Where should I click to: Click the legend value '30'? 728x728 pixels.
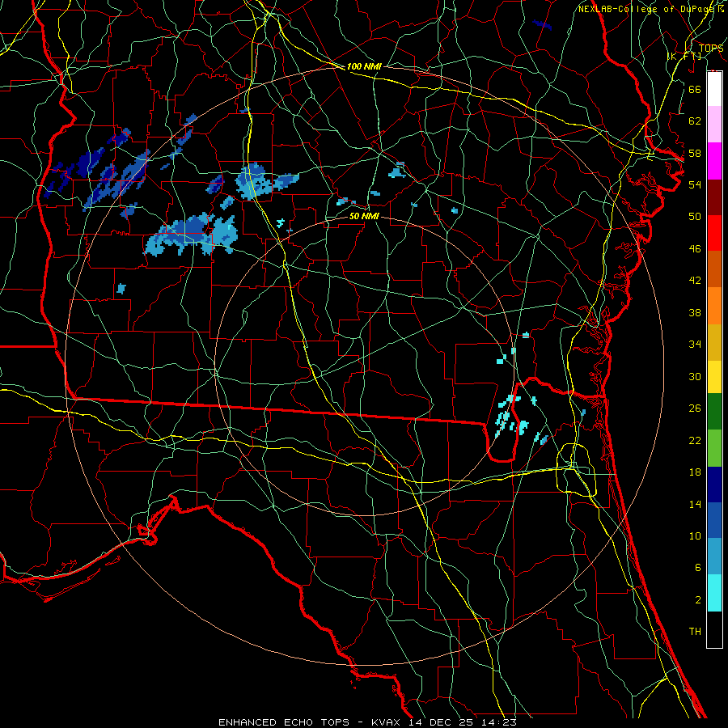click(695, 376)
